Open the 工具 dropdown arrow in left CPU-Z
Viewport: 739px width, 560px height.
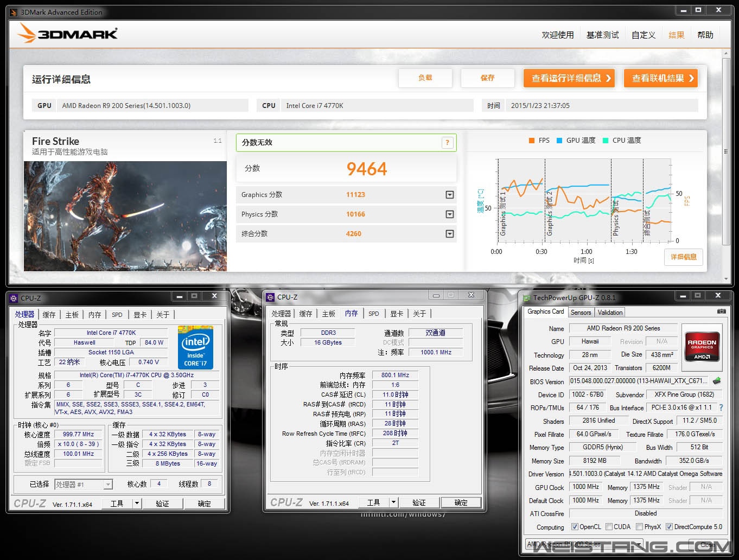(137, 504)
